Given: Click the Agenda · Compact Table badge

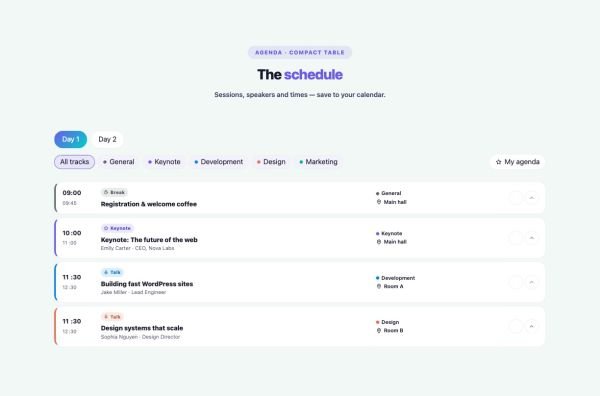Looking at the screenshot, I should click(300, 52).
